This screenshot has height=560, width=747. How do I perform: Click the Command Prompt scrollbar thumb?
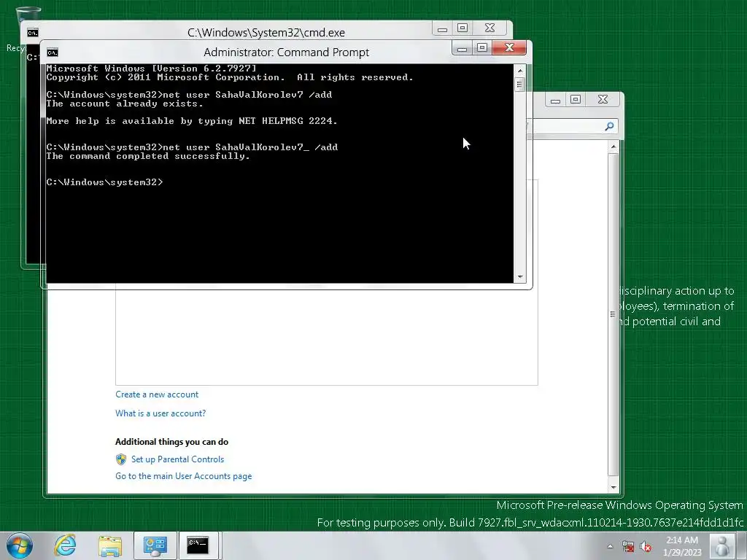coord(519,85)
